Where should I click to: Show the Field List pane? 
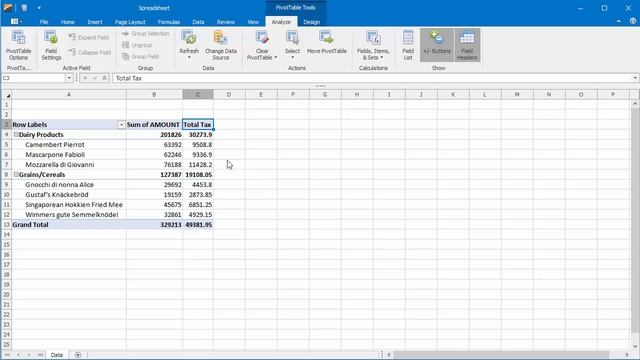click(408, 46)
